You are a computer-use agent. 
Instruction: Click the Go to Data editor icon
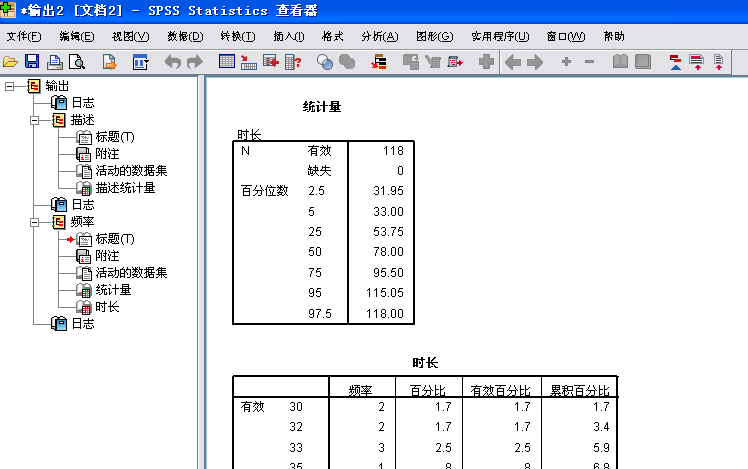[x=226, y=62]
